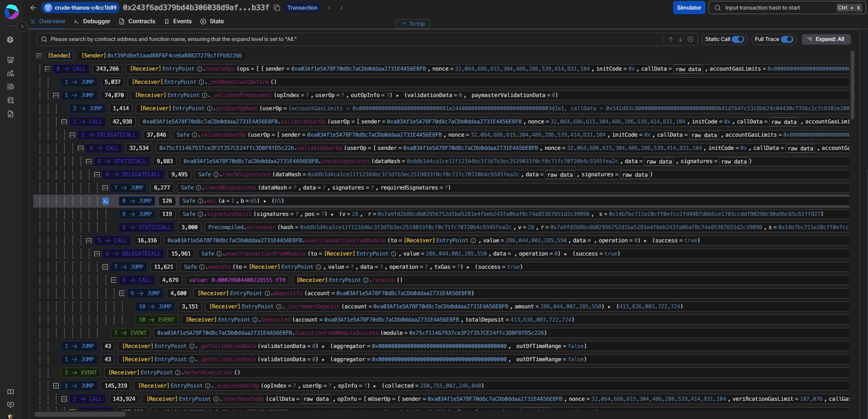Open the chart analytics icon in sidebar
This screenshot has height=419, width=868.
click(x=10, y=73)
